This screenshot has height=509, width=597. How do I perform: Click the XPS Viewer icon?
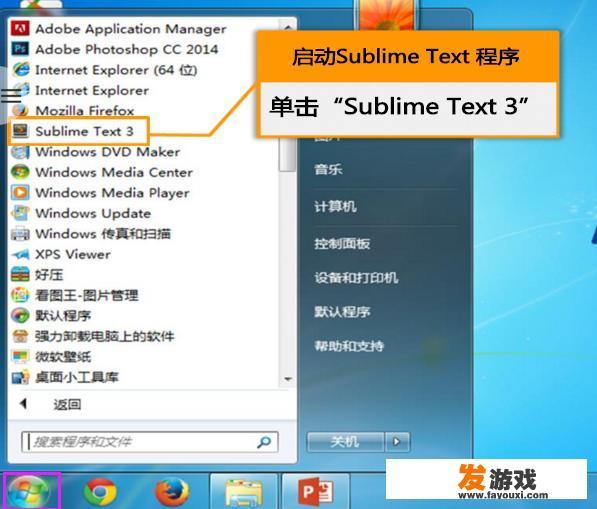tap(20, 254)
